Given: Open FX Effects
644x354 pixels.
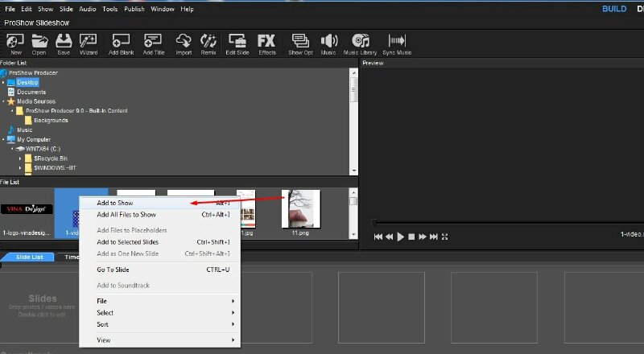Looking at the screenshot, I should (x=267, y=44).
